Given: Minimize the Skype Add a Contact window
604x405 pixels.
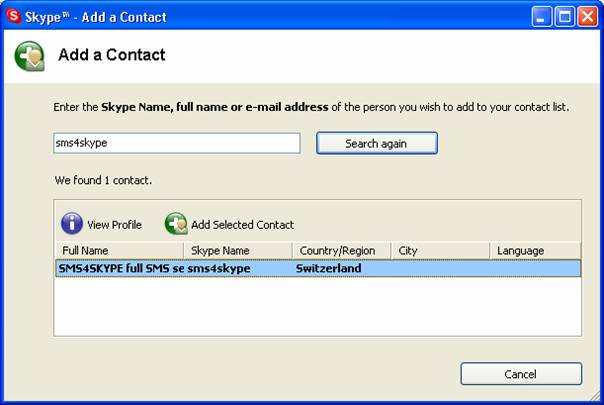Looking at the screenshot, I should click(x=542, y=17).
